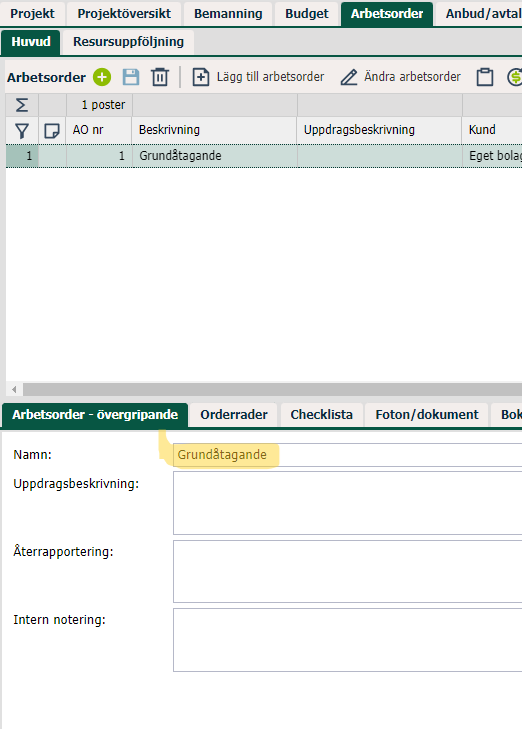This screenshot has width=522, height=729.
Task: Select the Arbetsorder tab
Action: (387, 13)
